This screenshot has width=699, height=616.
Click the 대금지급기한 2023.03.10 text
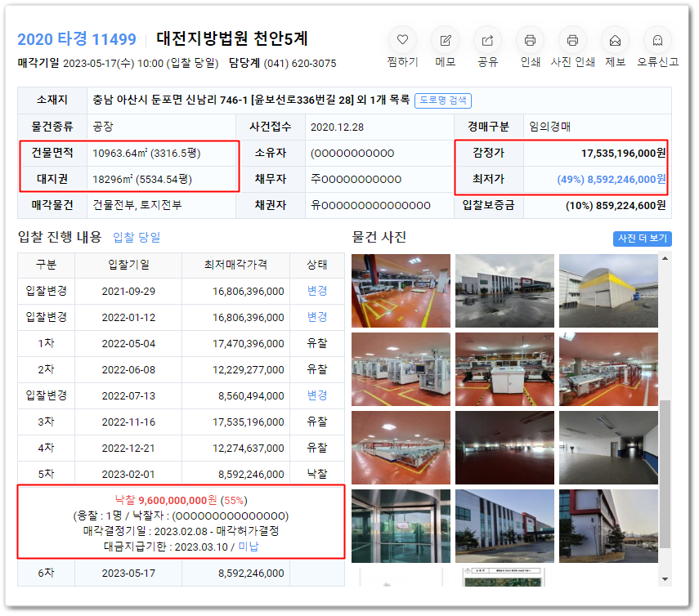165,547
